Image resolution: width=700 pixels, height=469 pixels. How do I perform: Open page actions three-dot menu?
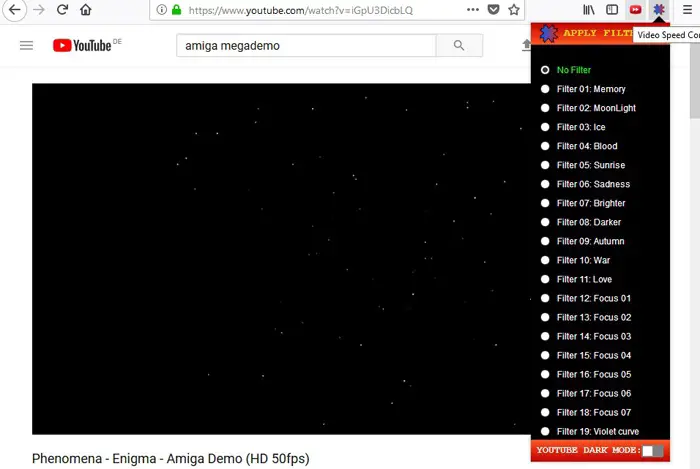[473, 10]
